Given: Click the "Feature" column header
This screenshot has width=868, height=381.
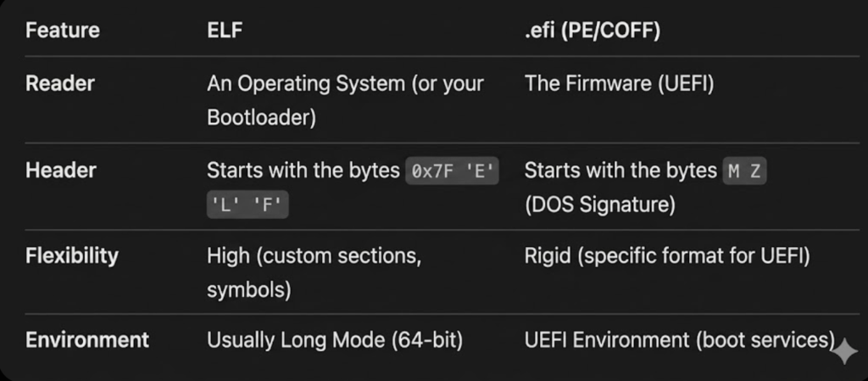Looking at the screenshot, I should [63, 31].
